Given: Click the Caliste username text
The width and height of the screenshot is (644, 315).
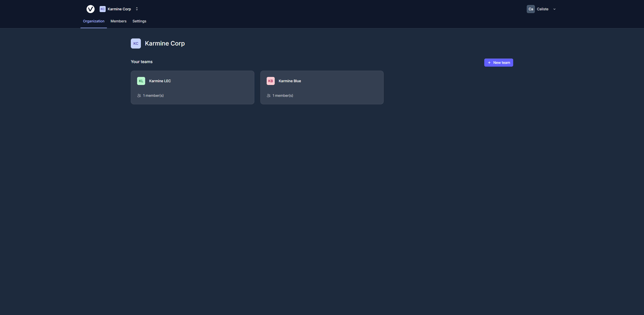Looking at the screenshot, I should tap(543, 9).
